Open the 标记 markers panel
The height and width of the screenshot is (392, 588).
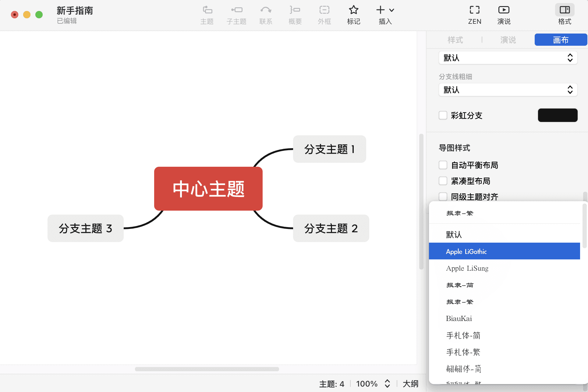click(353, 14)
